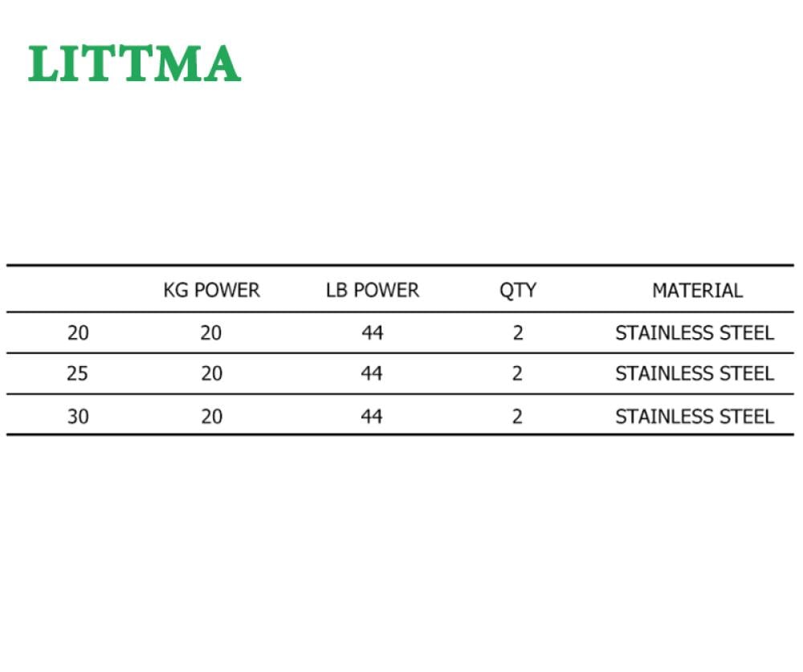Click LB POWER value 44 in row 30
The height and width of the screenshot is (672, 803).
point(372,417)
